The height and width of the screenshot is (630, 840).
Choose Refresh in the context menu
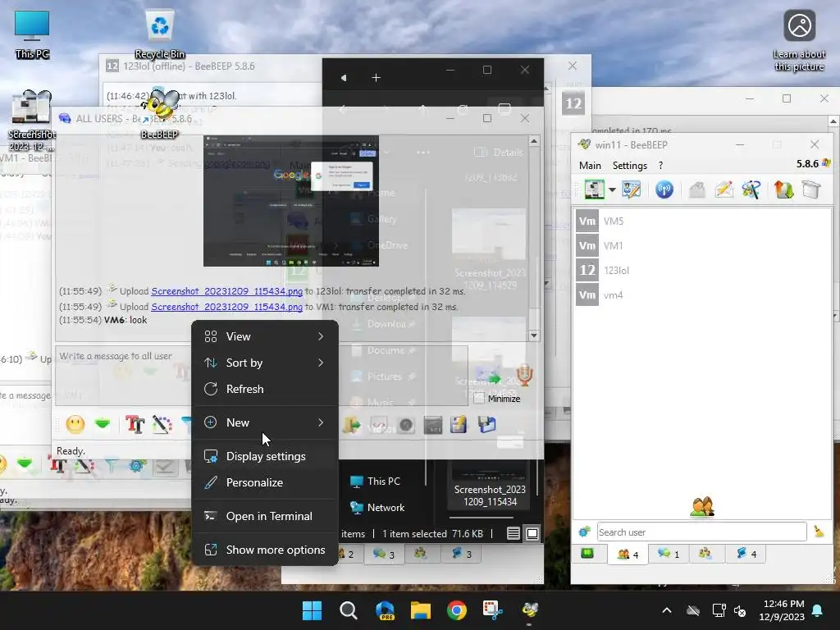[265, 389]
